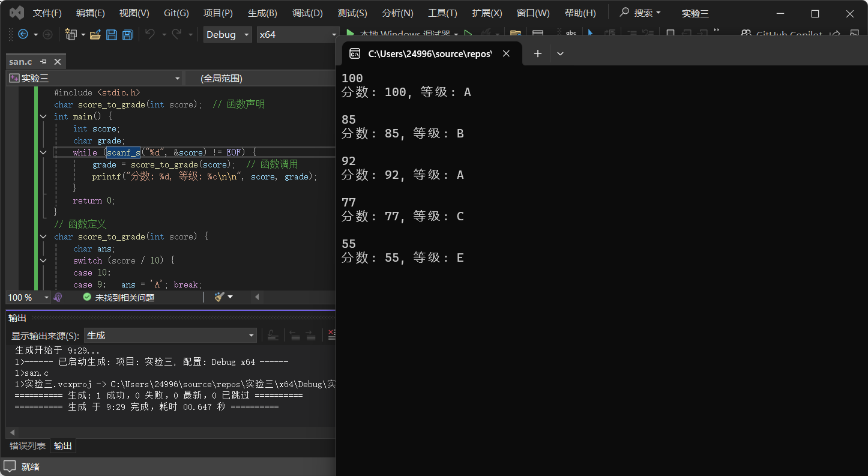
Task: Click the 就绪 status bar text
Action: (x=31, y=466)
